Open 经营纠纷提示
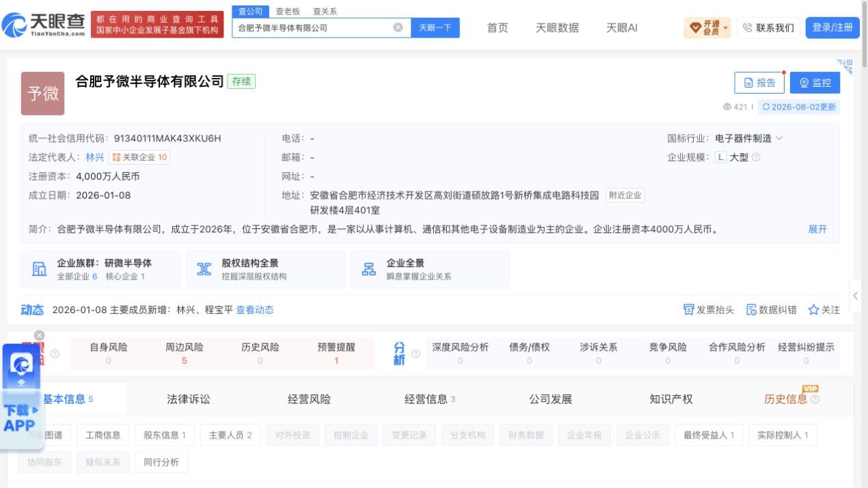This screenshot has height=488, width=868. coord(806,353)
